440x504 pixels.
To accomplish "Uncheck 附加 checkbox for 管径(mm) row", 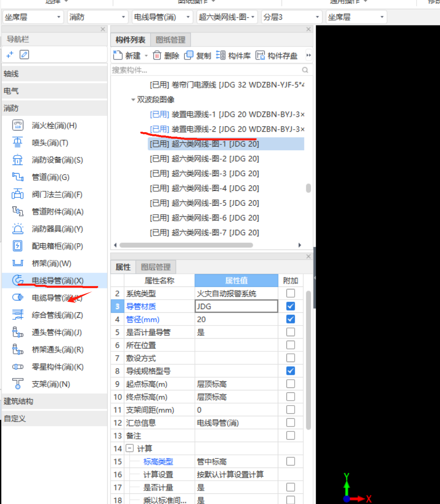I will 291,319.
